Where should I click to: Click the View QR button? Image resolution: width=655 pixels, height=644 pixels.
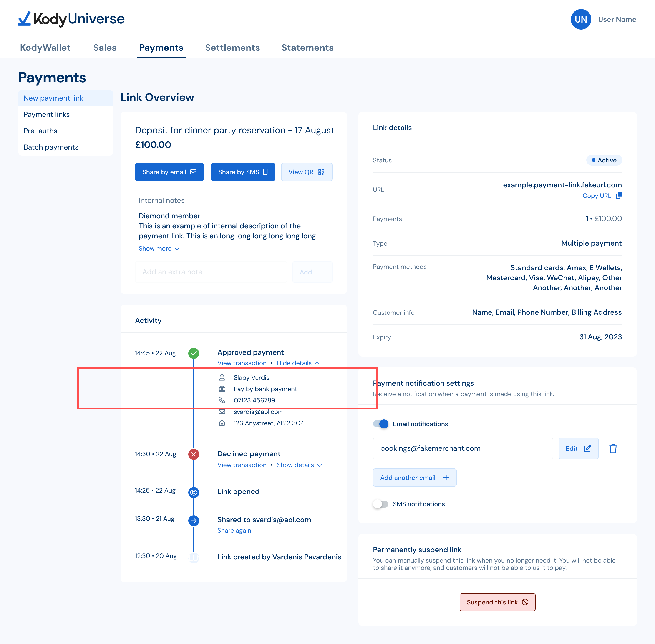tap(307, 172)
